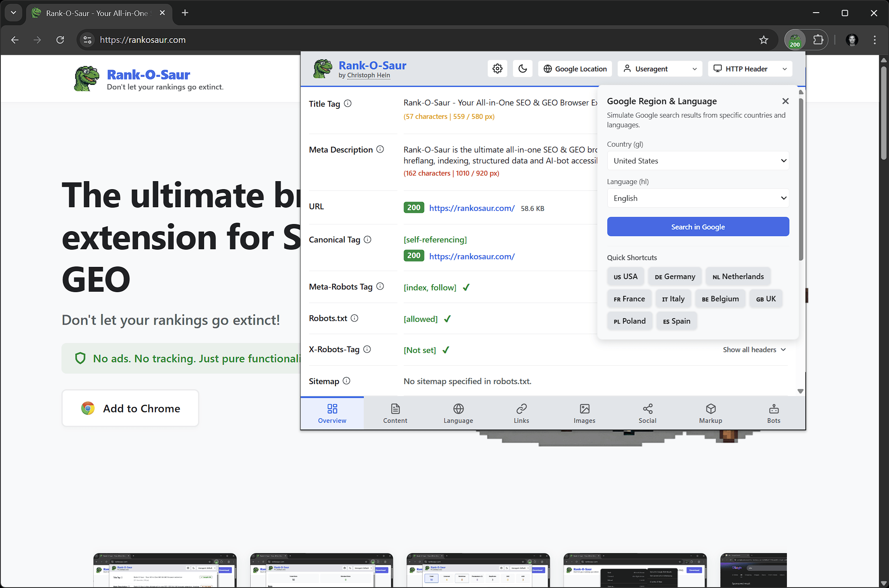The height and width of the screenshot is (588, 889).
Task: Switch to the Links tab
Action: (521, 413)
